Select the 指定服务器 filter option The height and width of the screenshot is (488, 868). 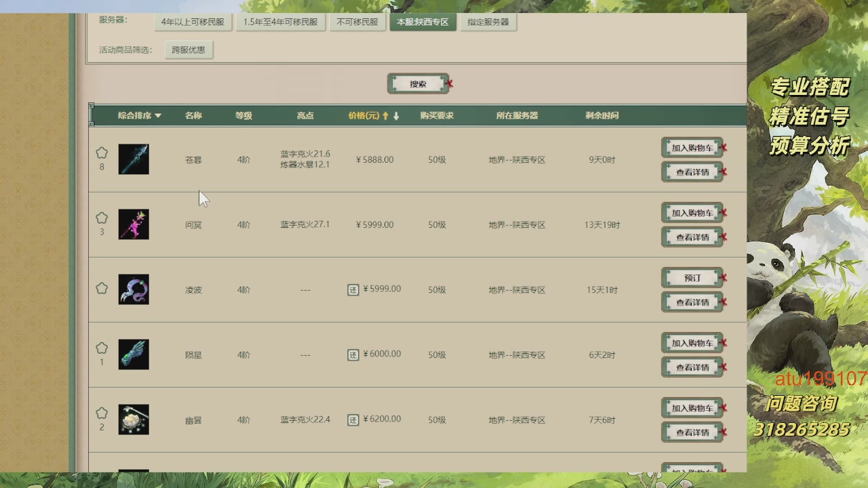click(488, 22)
